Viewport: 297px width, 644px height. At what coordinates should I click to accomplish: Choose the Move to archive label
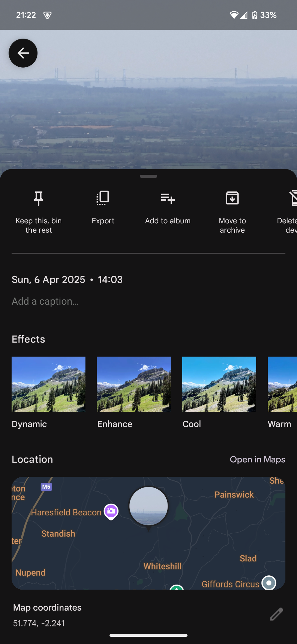tap(232, 225)
